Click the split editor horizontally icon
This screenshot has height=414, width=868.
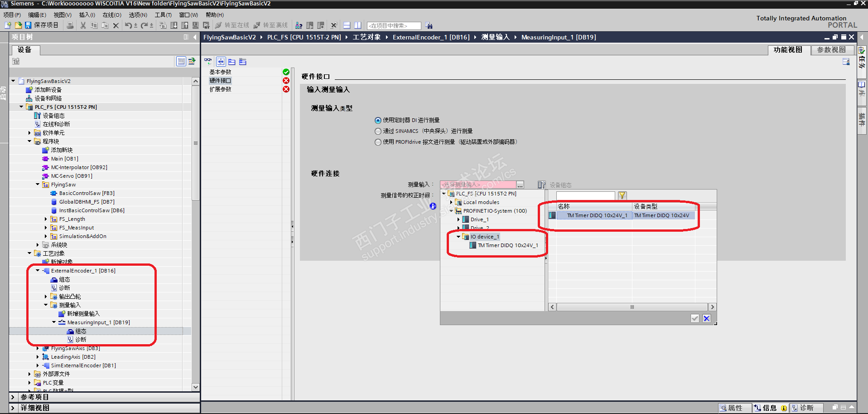point(347,25)
